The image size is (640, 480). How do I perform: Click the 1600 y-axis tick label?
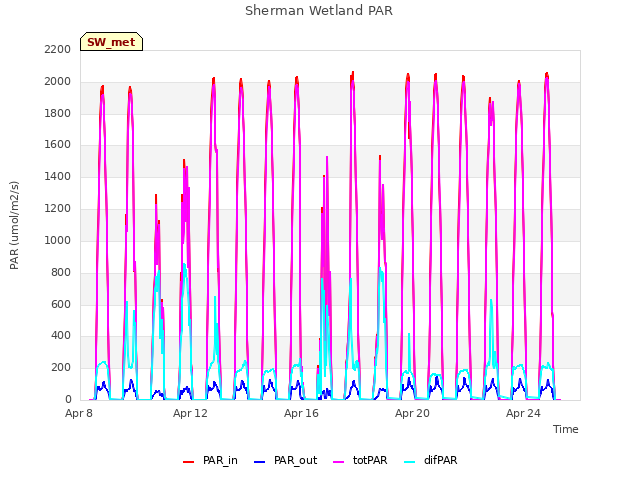[x=58, y=144]
